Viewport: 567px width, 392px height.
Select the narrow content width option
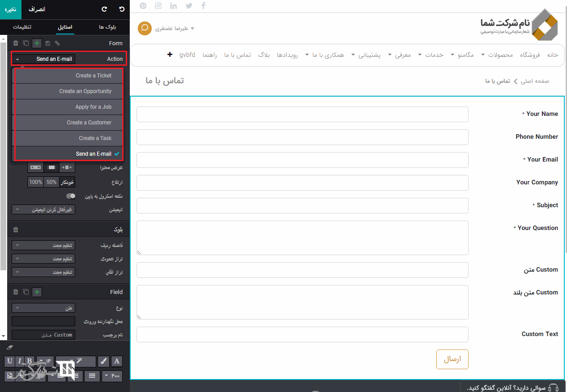67,167
